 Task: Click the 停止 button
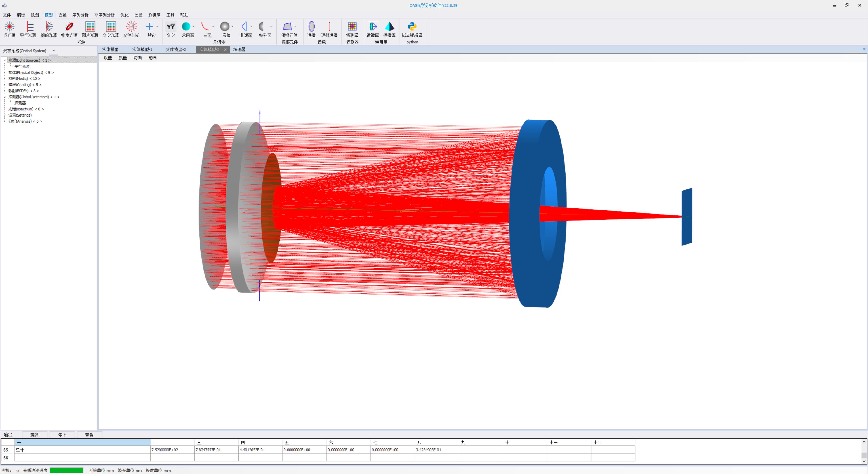[x=62, y=435]
